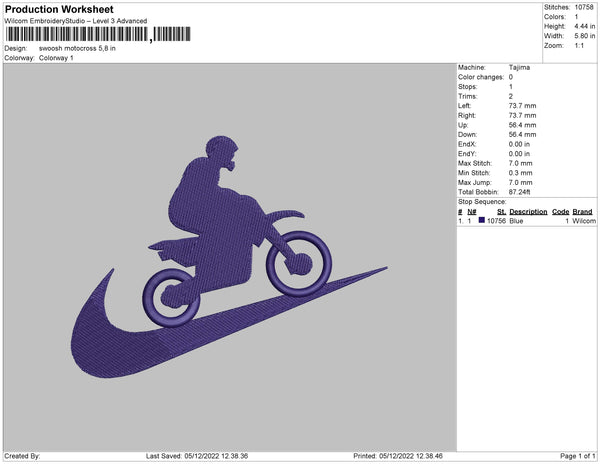Screen dimensions: 600x464
Task: Click the Height value 4.44 in
Action: [585, 26]
